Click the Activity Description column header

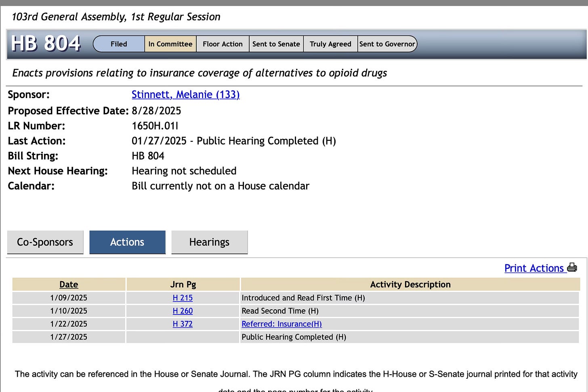coord(410,284)
